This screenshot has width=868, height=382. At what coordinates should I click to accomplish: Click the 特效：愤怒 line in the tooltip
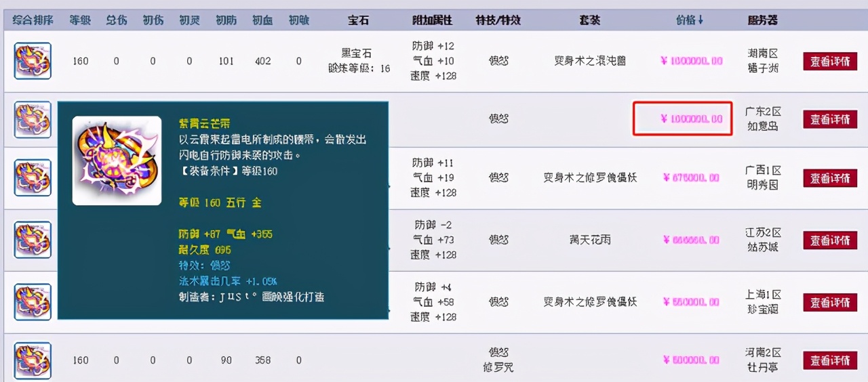click(x=205, y=266)
